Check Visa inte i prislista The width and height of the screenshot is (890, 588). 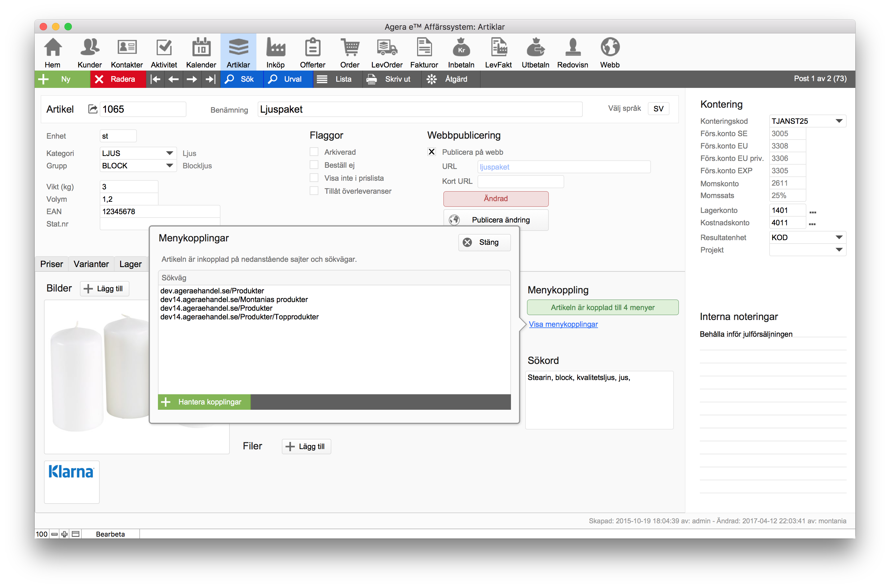tap(314, 178)
